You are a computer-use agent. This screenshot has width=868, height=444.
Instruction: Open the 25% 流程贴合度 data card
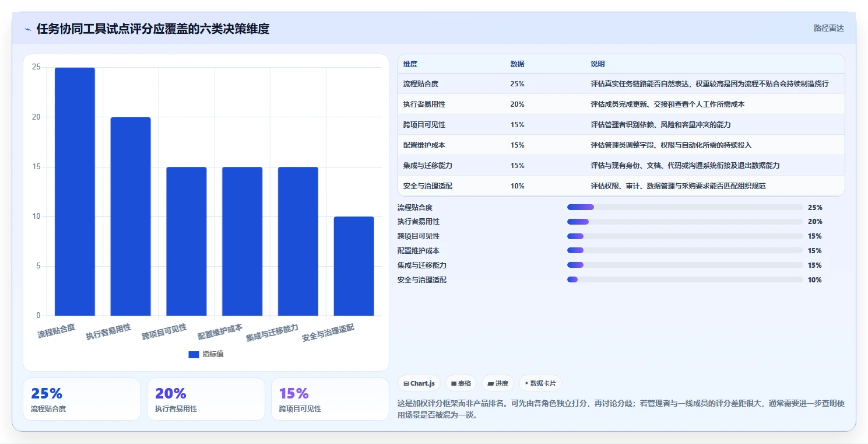point(82,399)
